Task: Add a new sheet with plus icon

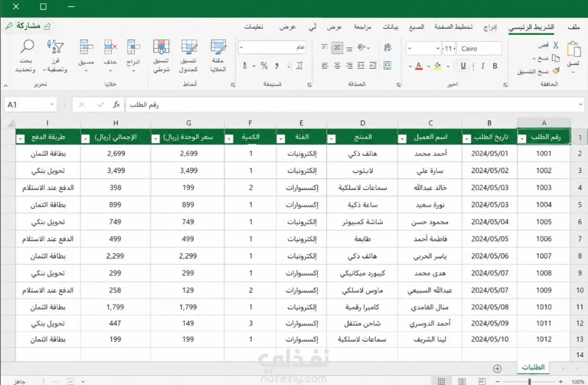Action: (x=497, y=369)
